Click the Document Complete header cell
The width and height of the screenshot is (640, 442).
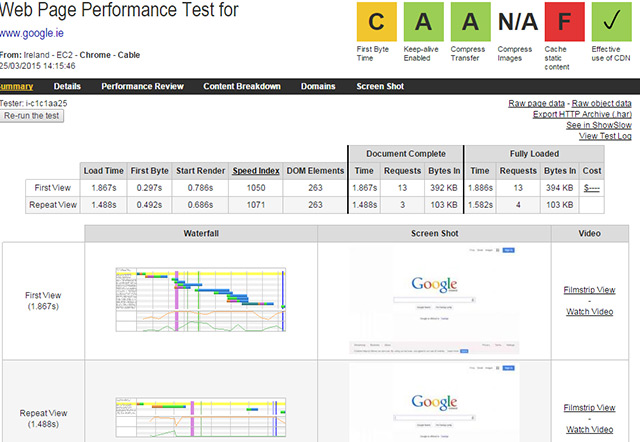406,153
